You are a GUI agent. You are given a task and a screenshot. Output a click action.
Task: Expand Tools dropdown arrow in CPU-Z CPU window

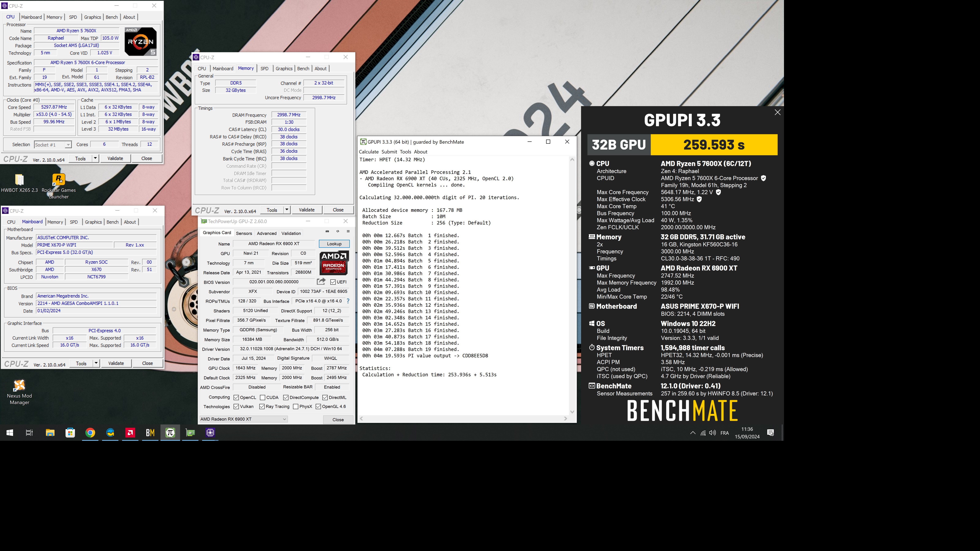pyautogui.click(x=95, y=158)
